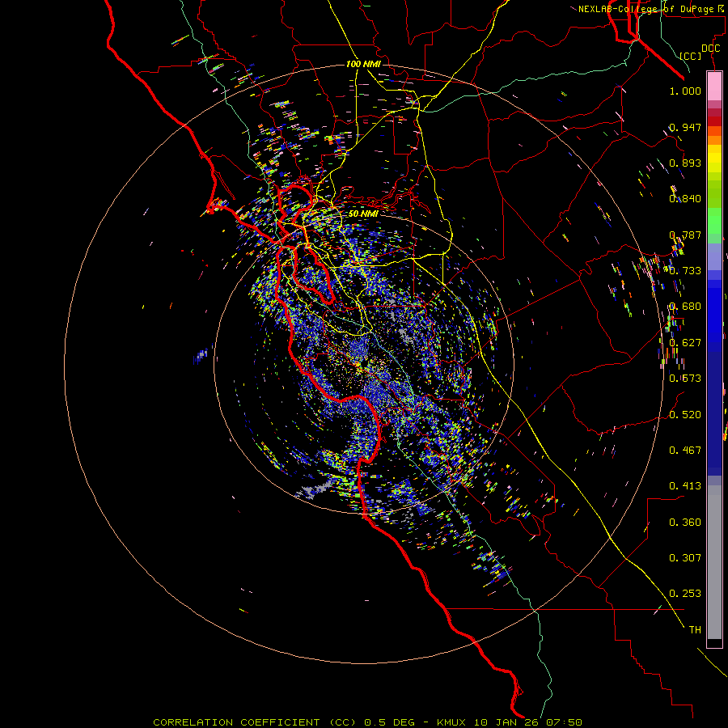Click the DCC label above the color scale
The width and height of the screenshot is (728, 728).
pos(710,49)
